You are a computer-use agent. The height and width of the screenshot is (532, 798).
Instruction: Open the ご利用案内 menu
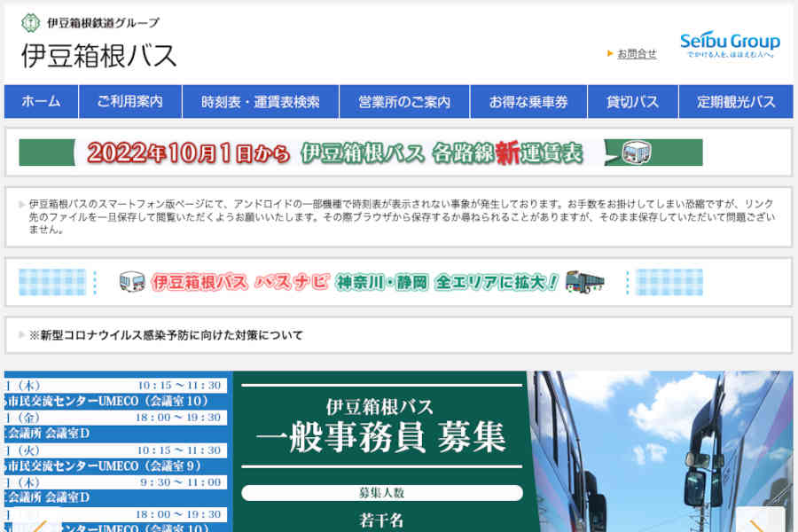pos(130,102)
